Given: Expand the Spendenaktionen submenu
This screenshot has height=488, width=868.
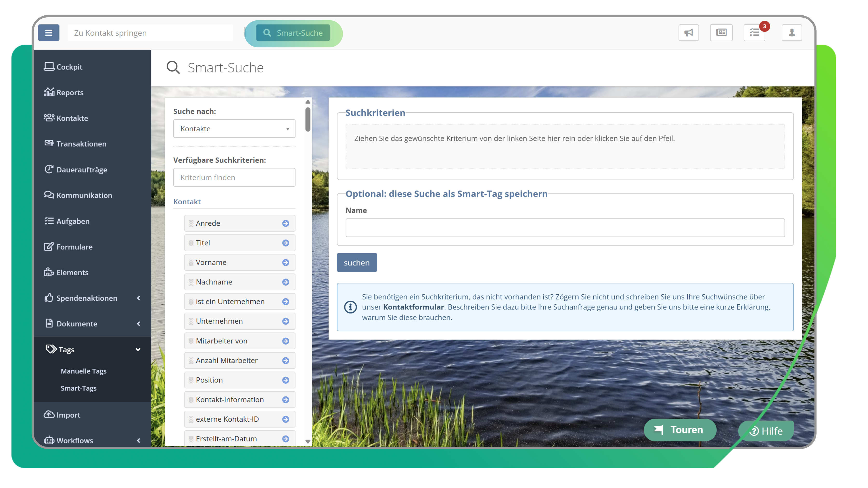Looking at the screenshot, I should pyautogui.click(x=138, y=298).
